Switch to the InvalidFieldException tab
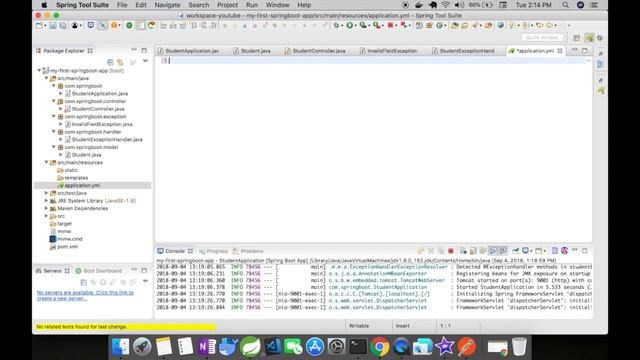The image size is (640, 360). coord(388,51)
